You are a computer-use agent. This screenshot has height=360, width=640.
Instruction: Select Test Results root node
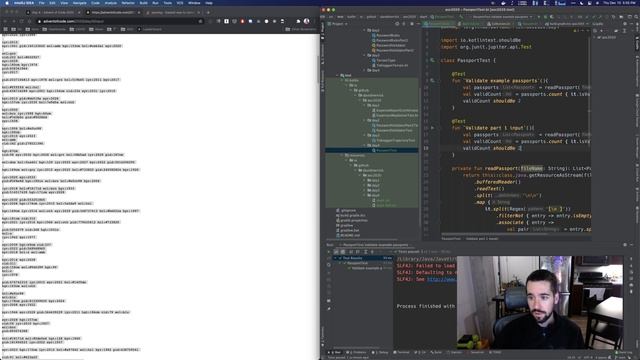click(x=363, y=258)
